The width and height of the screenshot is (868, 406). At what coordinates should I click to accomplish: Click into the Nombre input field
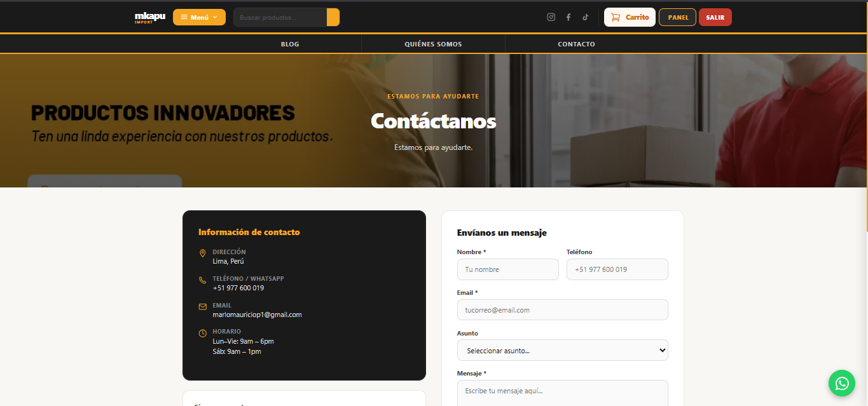(508, 269)
